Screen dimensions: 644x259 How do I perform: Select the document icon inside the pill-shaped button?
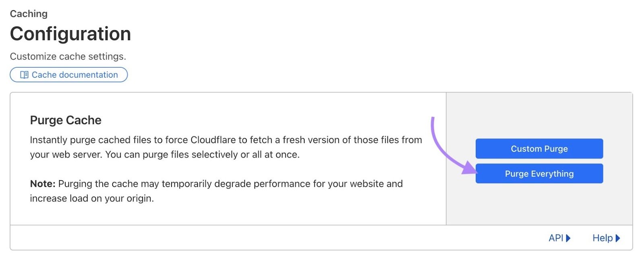click(24, 75)
